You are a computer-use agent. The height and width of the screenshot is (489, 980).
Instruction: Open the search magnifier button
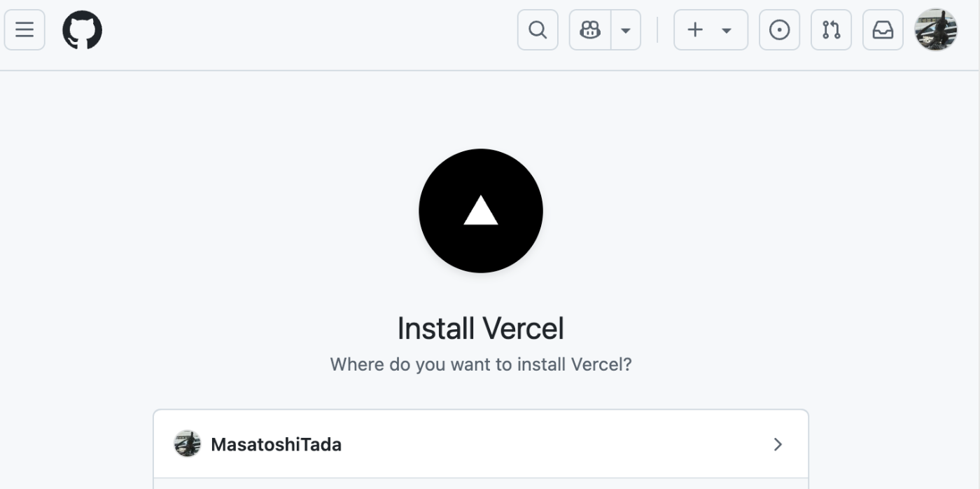[538, 30]
